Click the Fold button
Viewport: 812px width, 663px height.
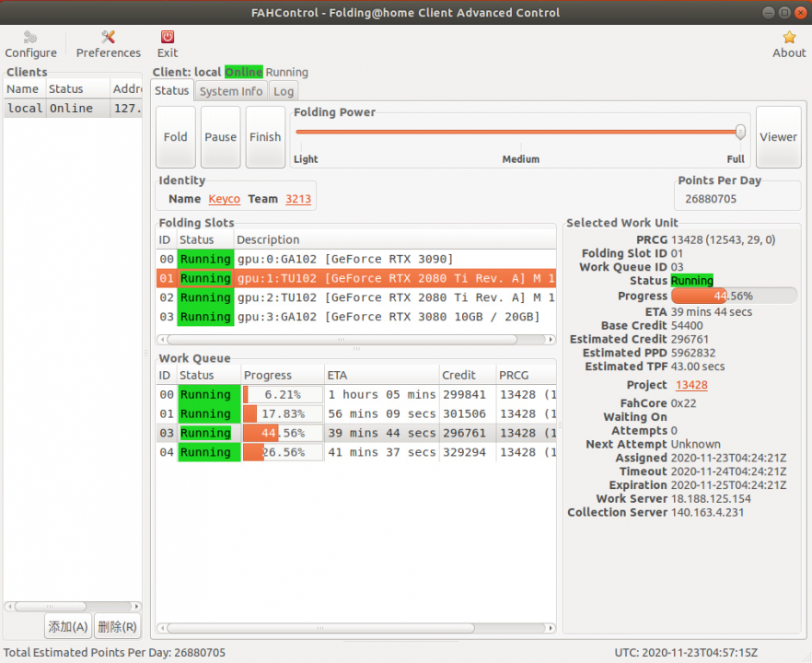coord(176,137)
